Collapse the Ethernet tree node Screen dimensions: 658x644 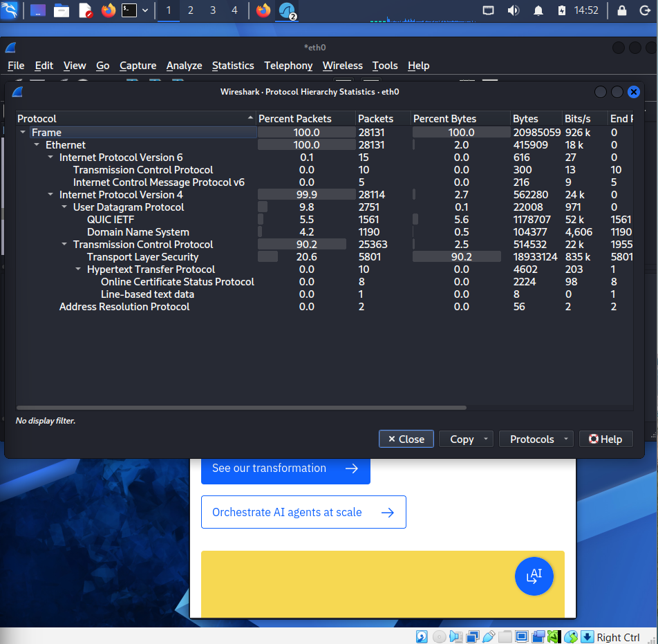(x=37, y=144)
